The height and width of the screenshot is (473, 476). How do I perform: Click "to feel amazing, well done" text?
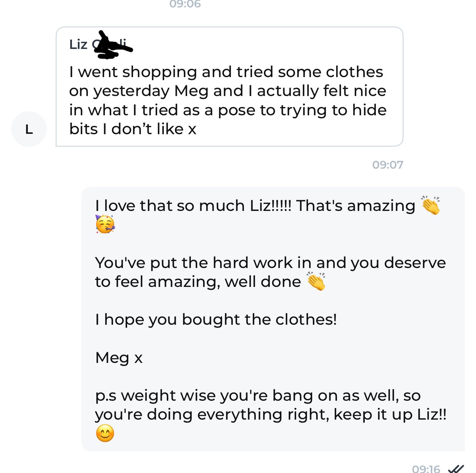point(198,282)
